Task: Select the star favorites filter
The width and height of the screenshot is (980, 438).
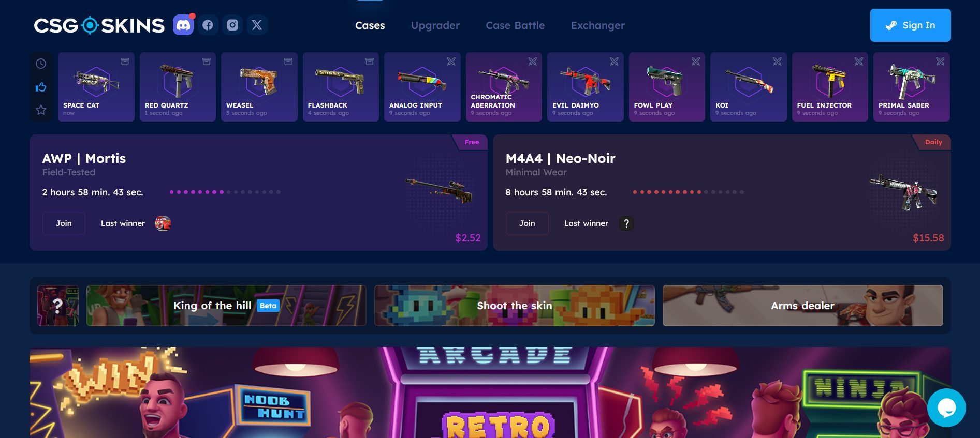Action: coord(41,110)
